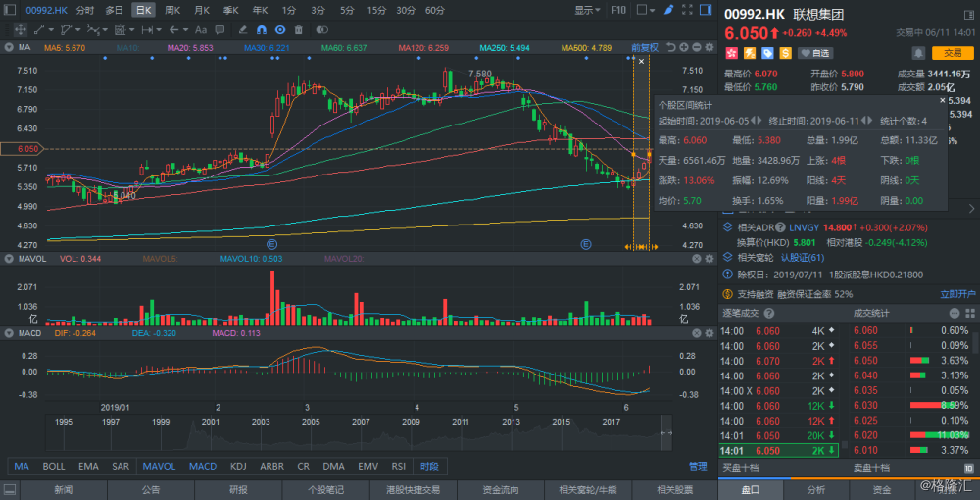Open 资金流向 capital flow tab
Screen dimensions: 980x500
click(x=501, y=490)
